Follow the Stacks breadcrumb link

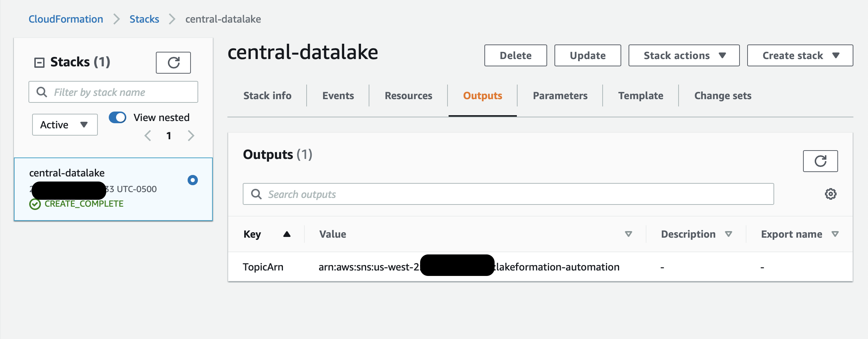(x=144, y=19)
